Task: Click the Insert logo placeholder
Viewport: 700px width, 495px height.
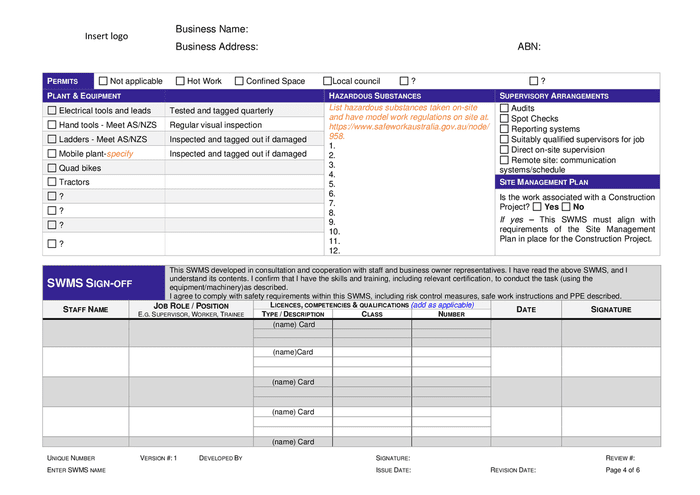Action: [106, 37]
